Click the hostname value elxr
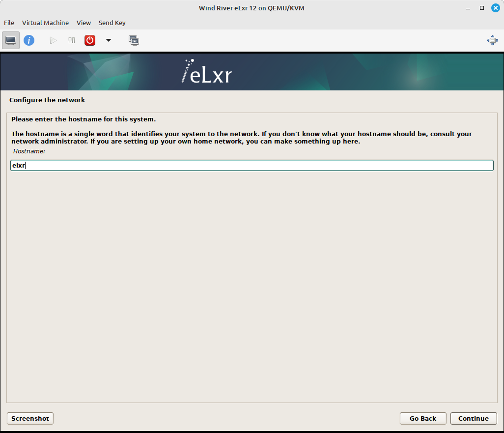The width and height of the screenshot is (504, 433). 18,165
